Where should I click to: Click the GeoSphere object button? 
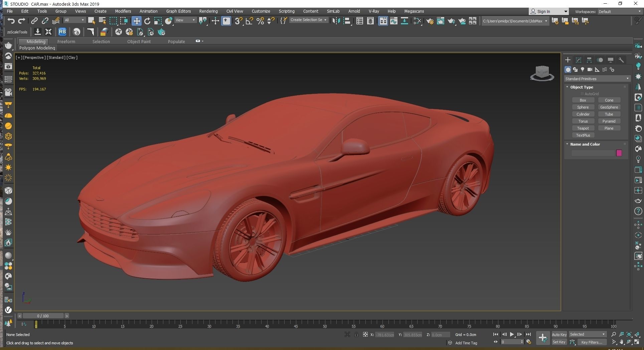click(x=609, y=107)
